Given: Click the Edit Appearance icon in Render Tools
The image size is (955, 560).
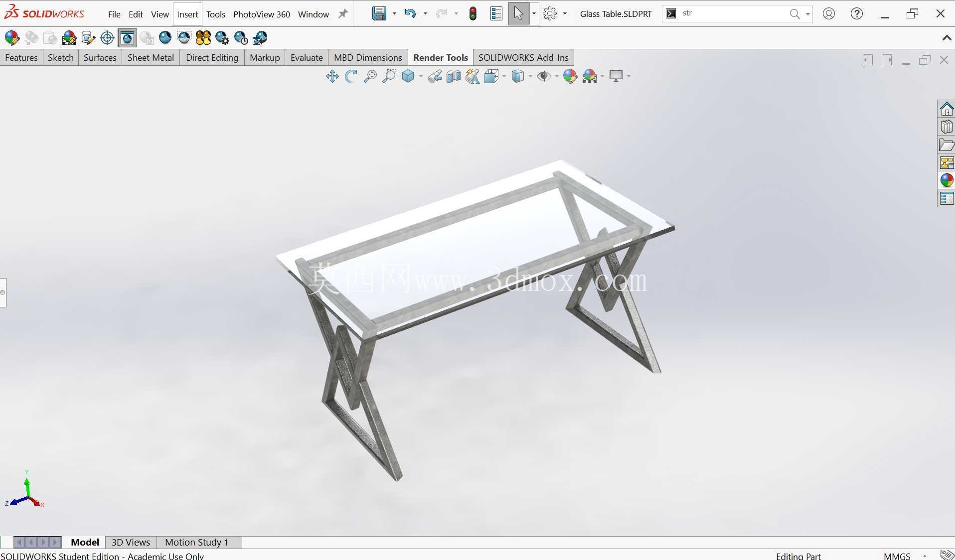Looking at the screenshot, I should click(12, 38).
